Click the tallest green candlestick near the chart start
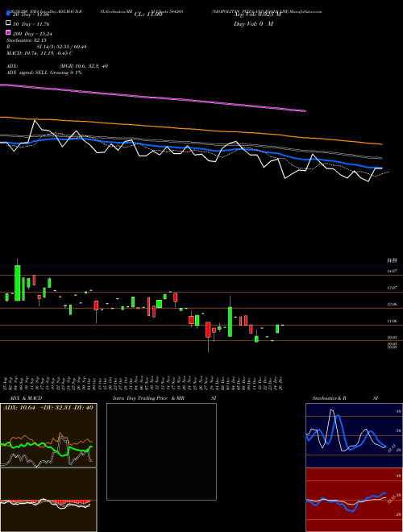Image resolution: width=403 pixels, height=532 pixels. tap(17, 283)
